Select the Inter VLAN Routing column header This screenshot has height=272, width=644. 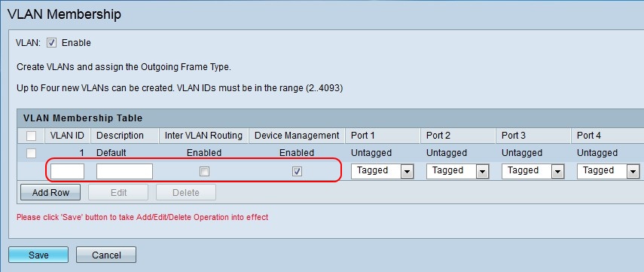point(203,136)
